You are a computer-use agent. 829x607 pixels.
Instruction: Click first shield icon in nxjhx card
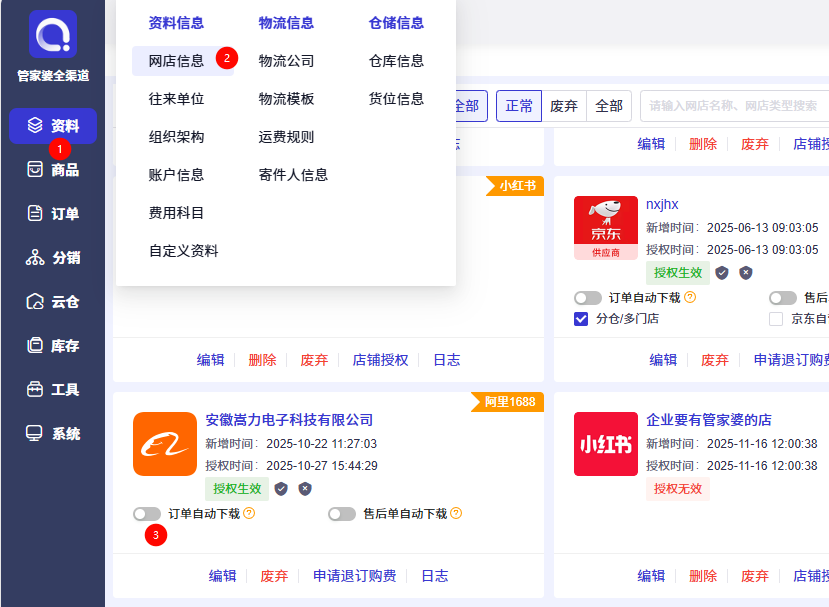click(722, 273)
